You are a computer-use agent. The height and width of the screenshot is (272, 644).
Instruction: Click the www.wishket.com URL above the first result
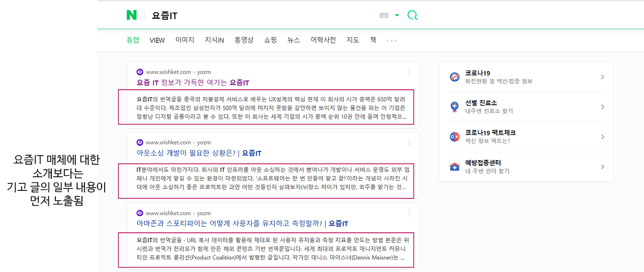169,72
